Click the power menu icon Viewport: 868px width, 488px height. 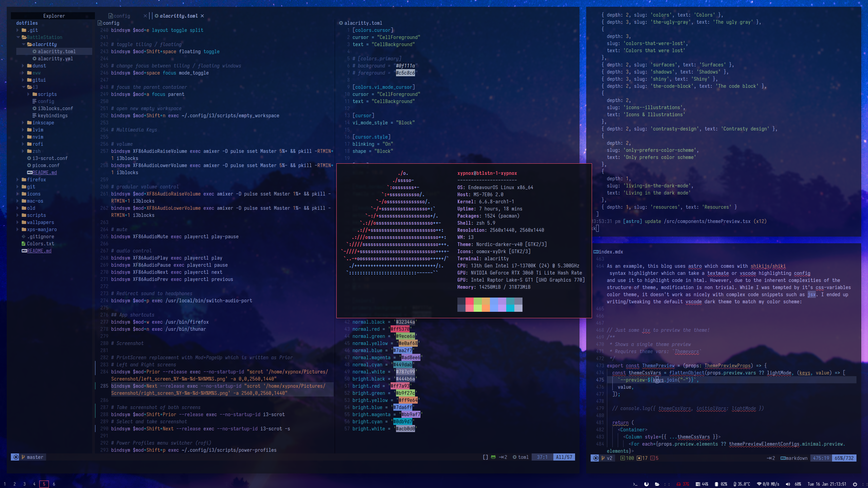(855, 484)
